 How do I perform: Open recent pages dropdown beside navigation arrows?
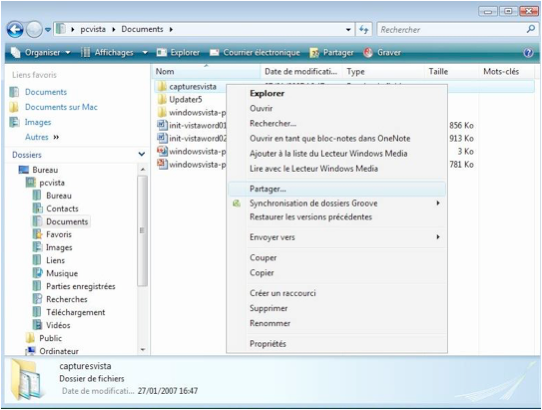[x=48, y=30]
